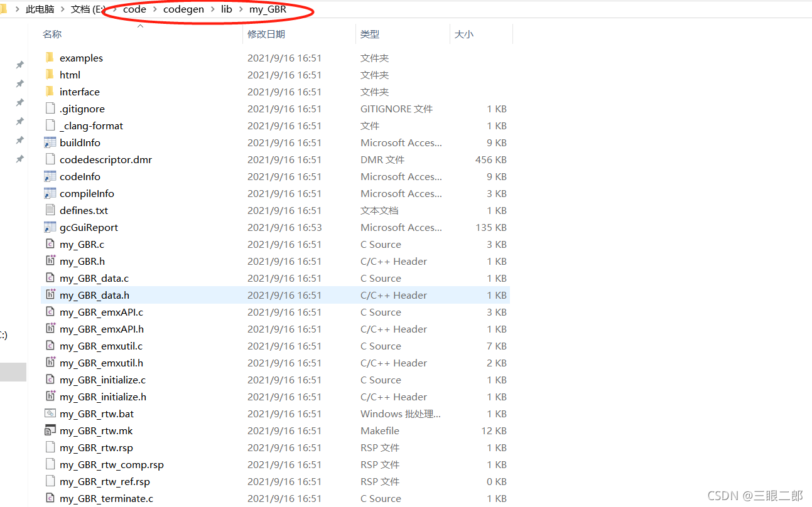This screenshot has width=812, height=507.
Task: Select the codedescriptor.dmr file name
Action: (x=106, y=159)
